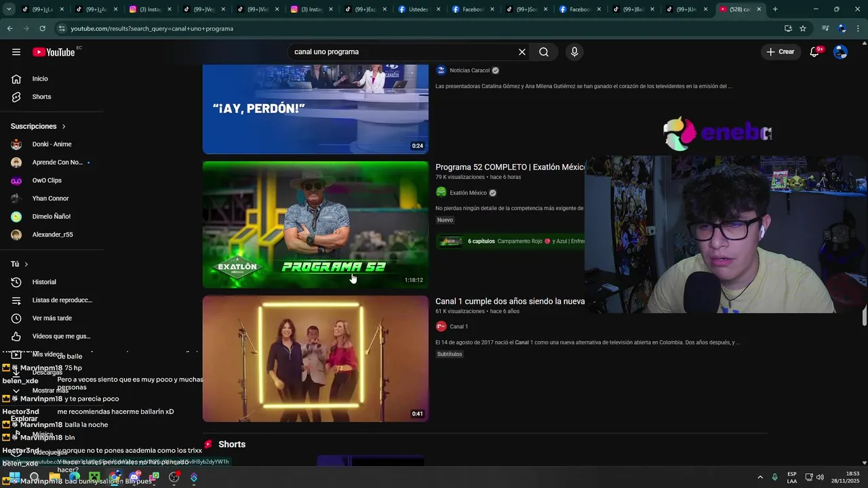
Task: Reload the page
Action: (x=42, y=28)
